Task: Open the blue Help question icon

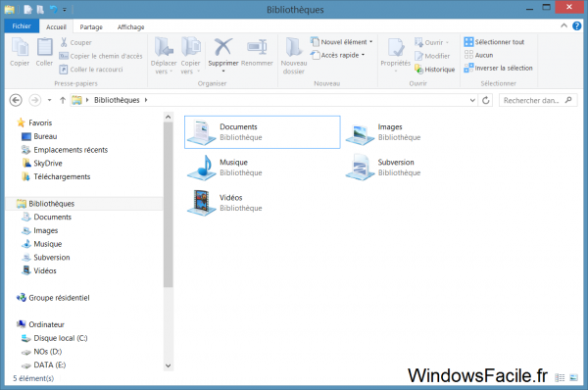Action: click(577, 25)
